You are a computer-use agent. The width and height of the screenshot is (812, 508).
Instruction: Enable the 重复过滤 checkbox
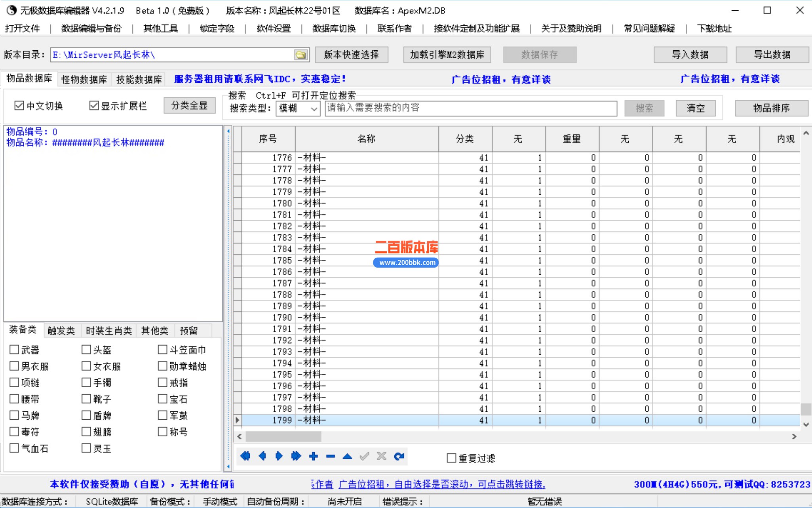point(451,458)
